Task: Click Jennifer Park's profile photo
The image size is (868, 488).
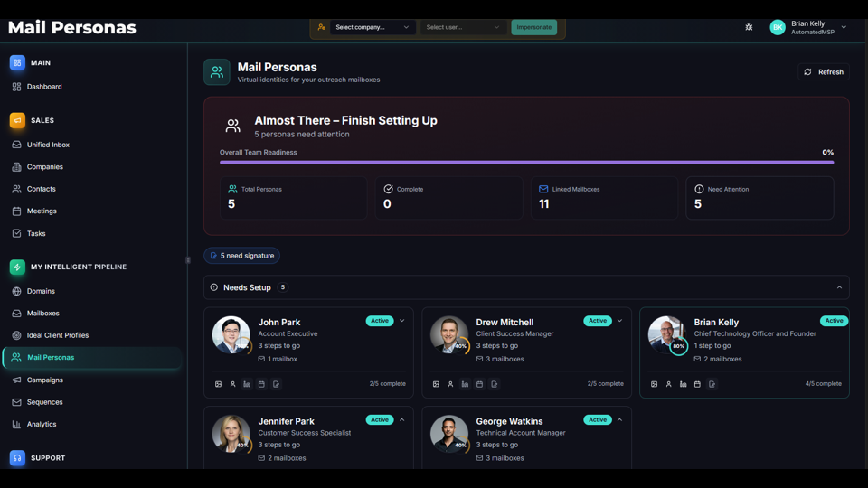Action: (x=231, y=434)
